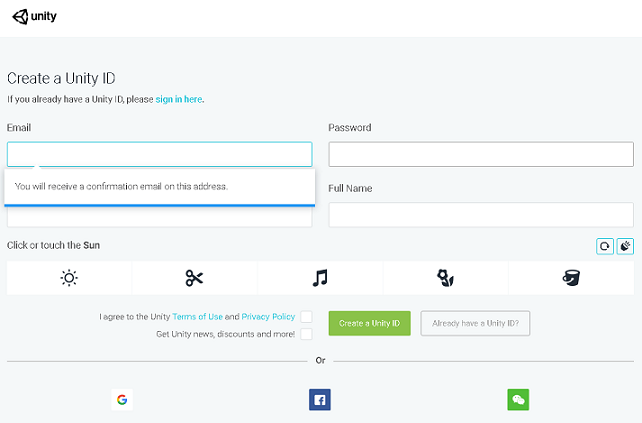Viewport: 642px width, 423px height.
Task: Sign up with WeChat
Action: point(518,400)
